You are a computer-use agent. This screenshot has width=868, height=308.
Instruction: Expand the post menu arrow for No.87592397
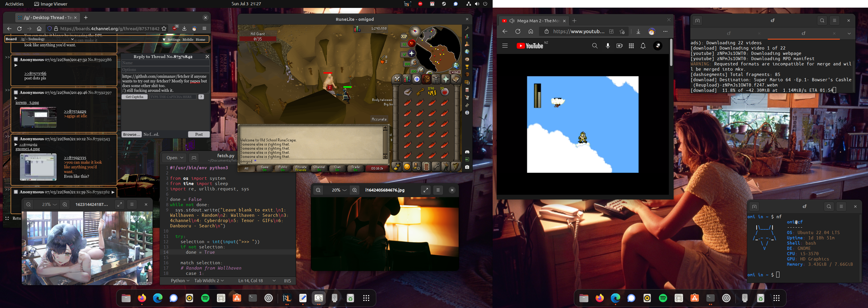[16, 98]
